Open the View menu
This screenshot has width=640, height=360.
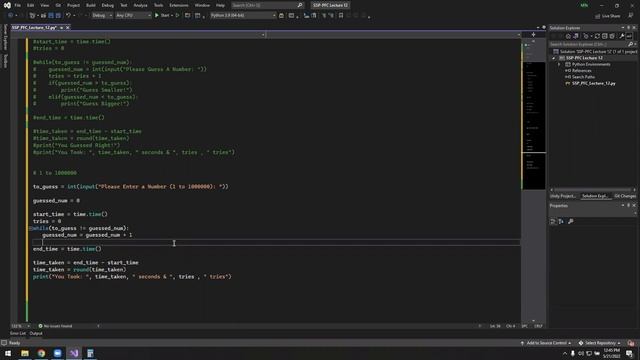pos(44,5)
